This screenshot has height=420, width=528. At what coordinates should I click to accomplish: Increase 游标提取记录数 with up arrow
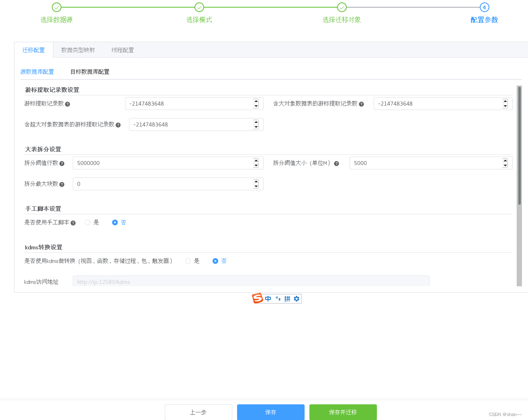pos(256,101)
